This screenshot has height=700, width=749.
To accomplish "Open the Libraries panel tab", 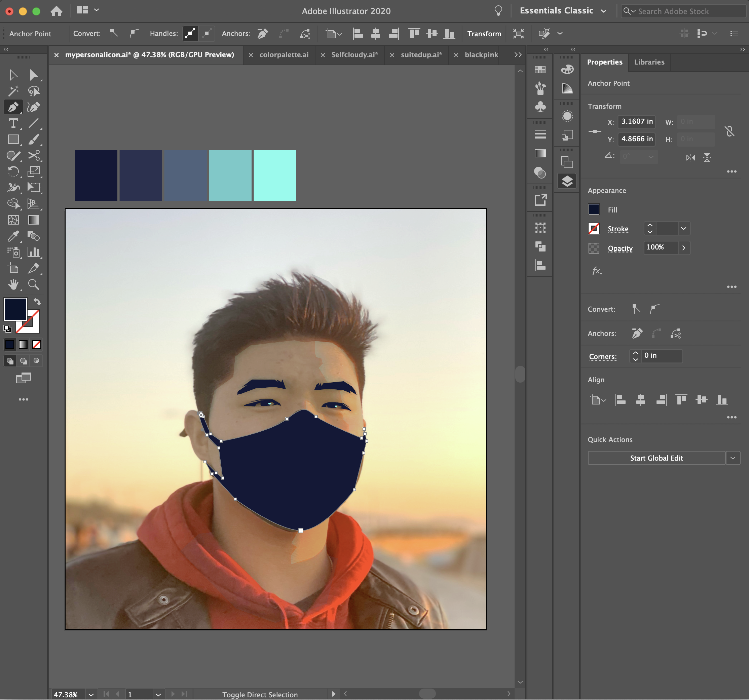I will tap(649, 62).
